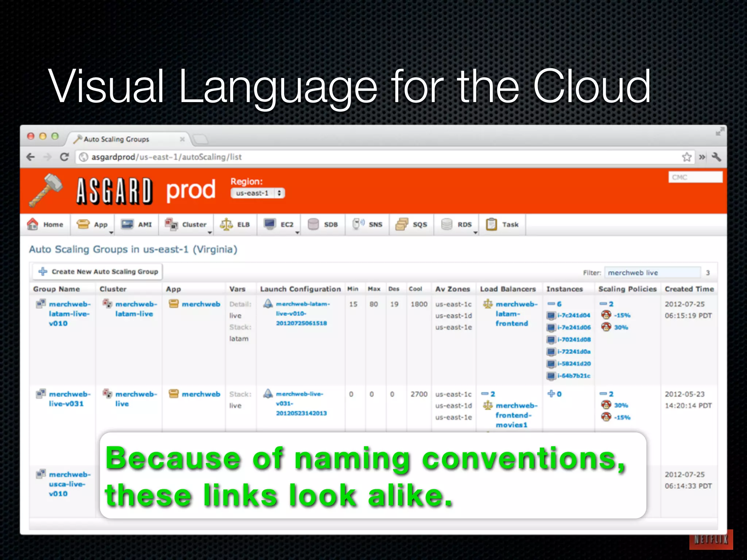Expand the EC2 menu dropdown arrow
This screenshot has height=560, width=747.
[297, 233]
